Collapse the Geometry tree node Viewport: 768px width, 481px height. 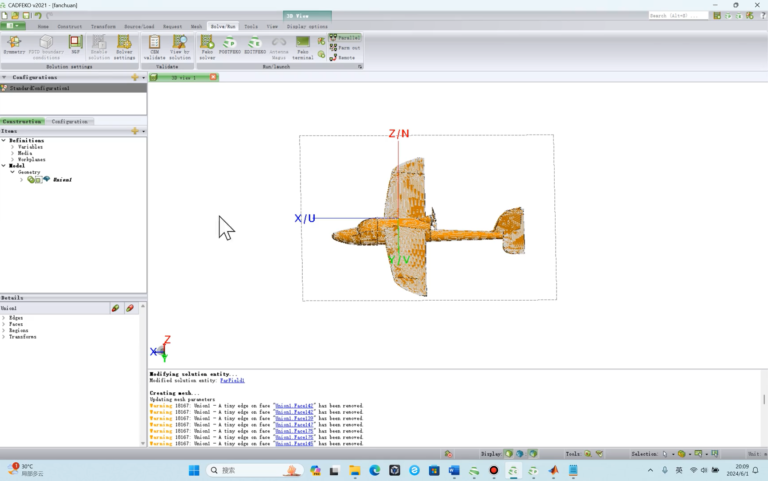(x=13, y=172)
